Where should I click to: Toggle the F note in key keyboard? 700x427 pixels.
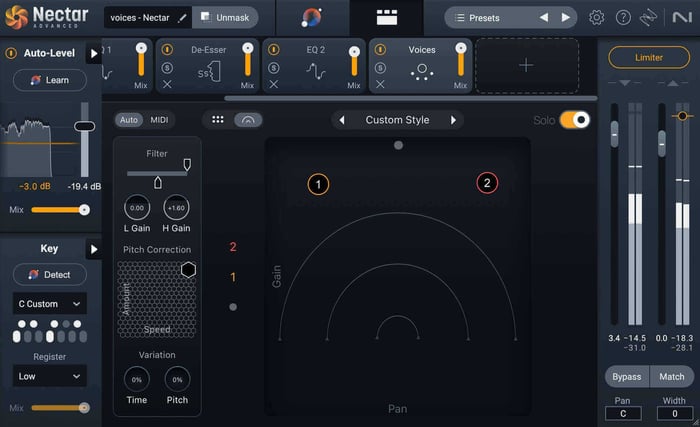pos(50,336)
